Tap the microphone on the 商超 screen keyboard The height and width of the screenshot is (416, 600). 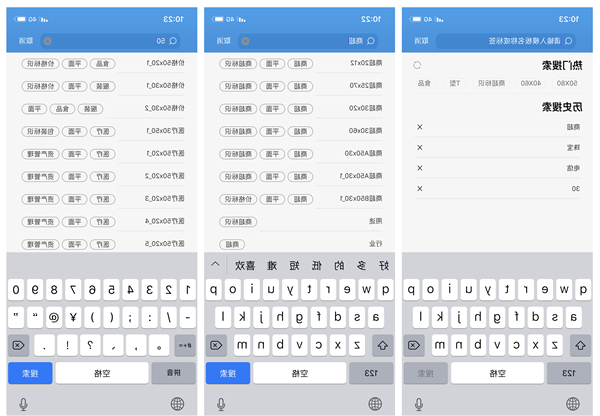click(221, 404)
